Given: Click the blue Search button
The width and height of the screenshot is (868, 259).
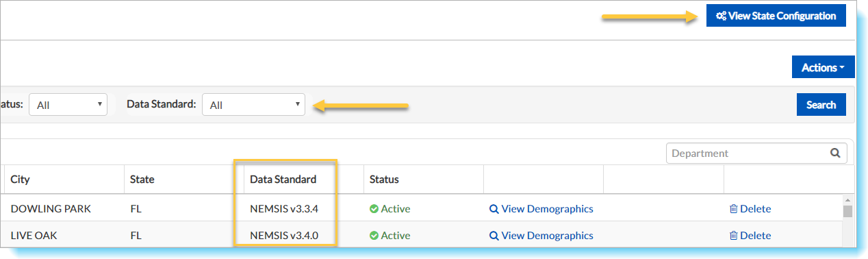Looking at the screenshot, I should pos(821,105).
